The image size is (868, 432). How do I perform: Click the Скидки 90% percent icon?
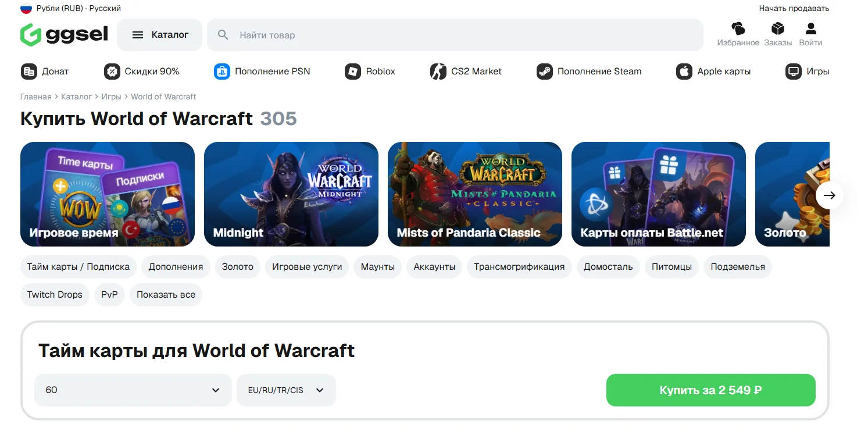point(112,72)
